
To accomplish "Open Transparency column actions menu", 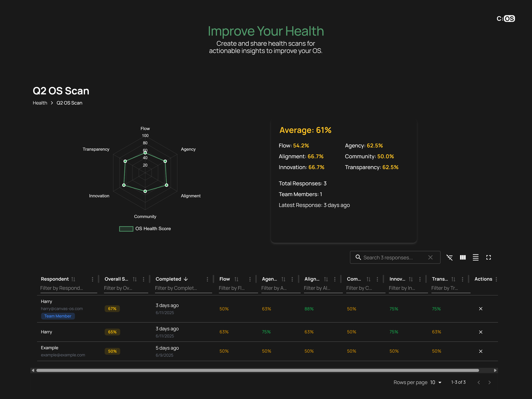I will click(462, 279).
